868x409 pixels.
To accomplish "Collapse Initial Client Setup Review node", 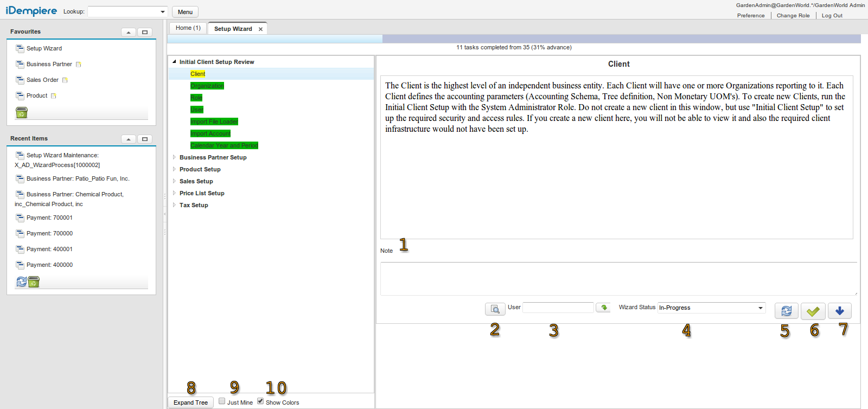I will tap(174, 62).
